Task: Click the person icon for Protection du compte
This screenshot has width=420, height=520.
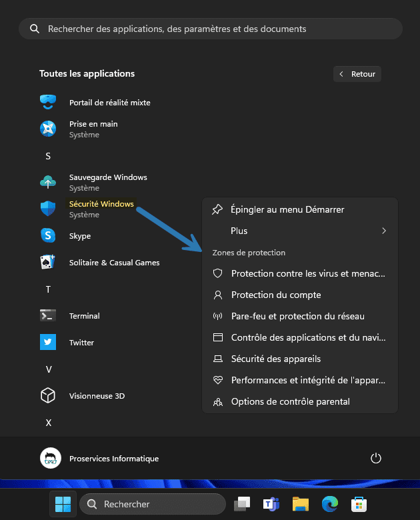Action: coord(217,295)
